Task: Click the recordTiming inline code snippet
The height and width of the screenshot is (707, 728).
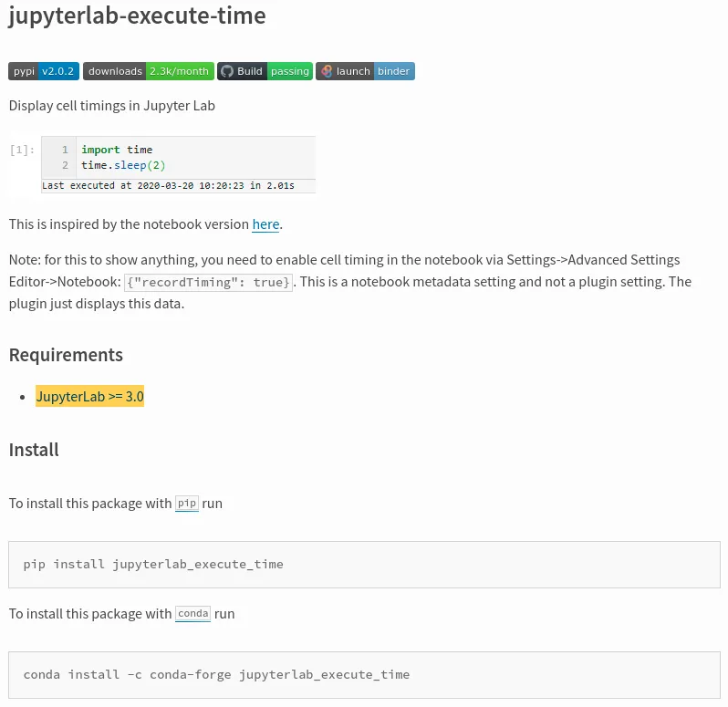Action: 209,283
